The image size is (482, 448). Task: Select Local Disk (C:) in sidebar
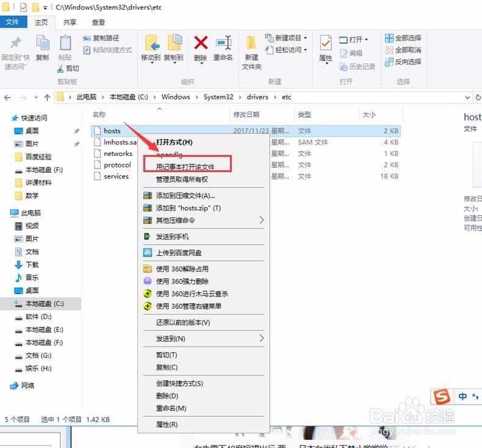(41, 303)
